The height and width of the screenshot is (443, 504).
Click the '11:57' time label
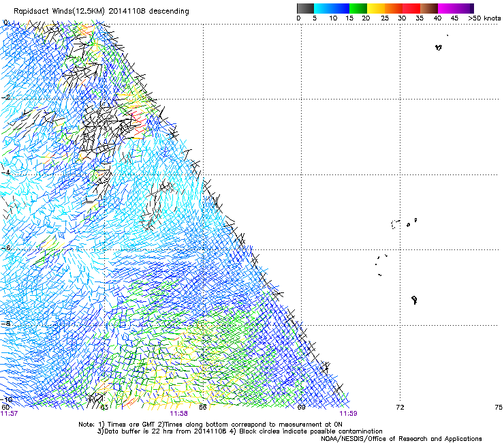coord(9,414)
